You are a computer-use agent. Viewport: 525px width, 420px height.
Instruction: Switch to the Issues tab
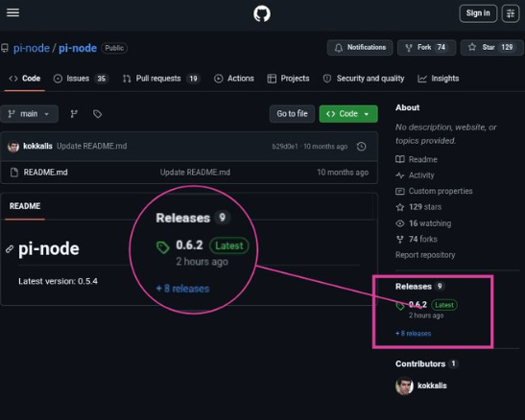tap(81, 79)
